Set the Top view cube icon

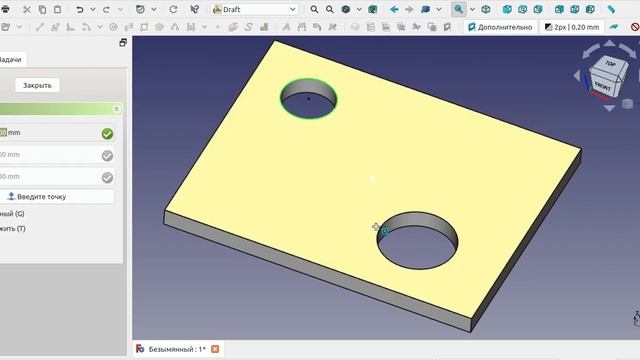522,9
